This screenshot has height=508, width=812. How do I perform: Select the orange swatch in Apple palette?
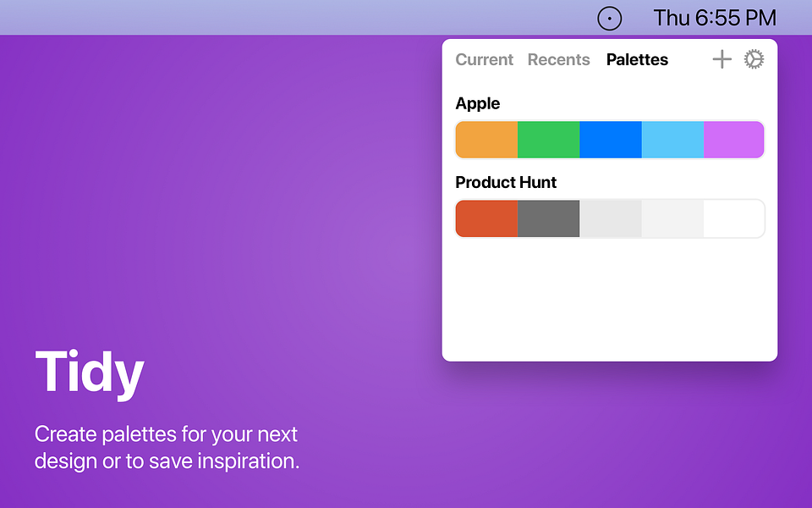coord(486,140)
